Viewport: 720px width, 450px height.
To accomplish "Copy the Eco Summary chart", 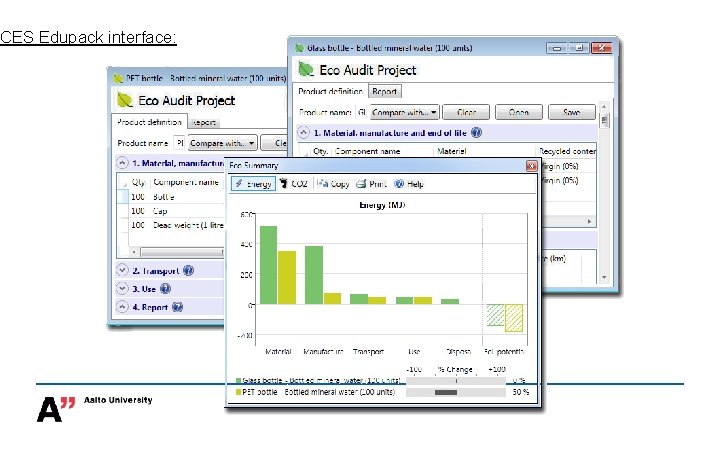I will [333, 184].
